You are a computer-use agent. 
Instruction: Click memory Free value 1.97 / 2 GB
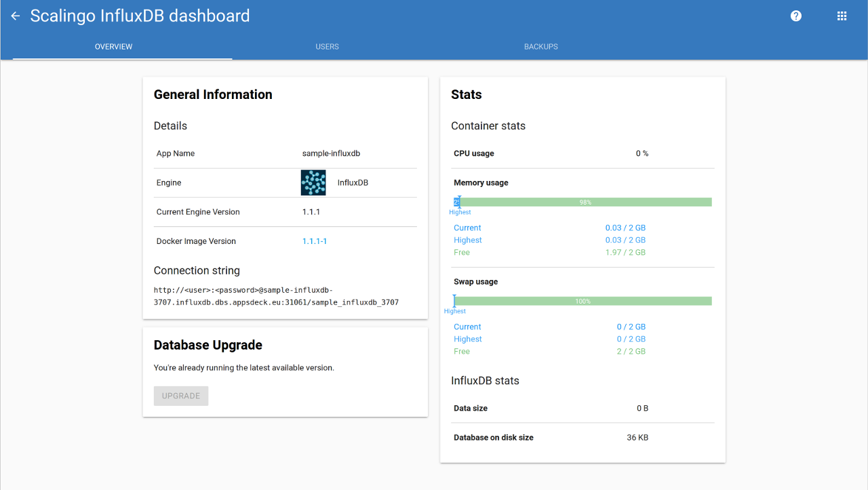click(x=625, y=253)
